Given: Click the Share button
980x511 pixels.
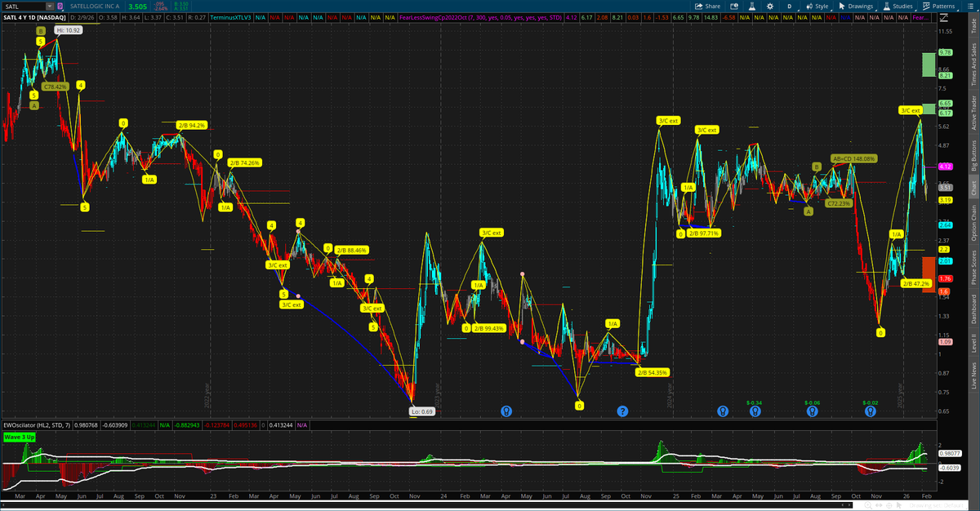Looking at the screenshot, I should pyautogui.click(x=709, y=6).
